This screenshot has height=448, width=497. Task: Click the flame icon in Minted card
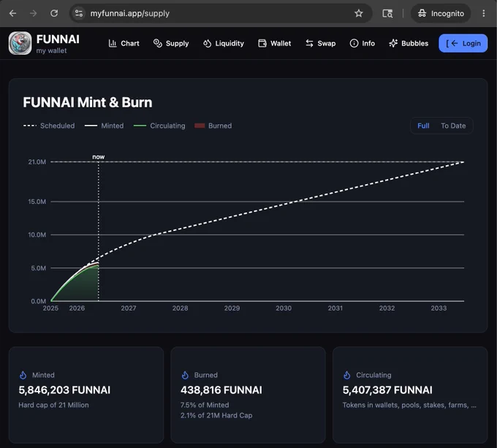(x=23, y=375)
